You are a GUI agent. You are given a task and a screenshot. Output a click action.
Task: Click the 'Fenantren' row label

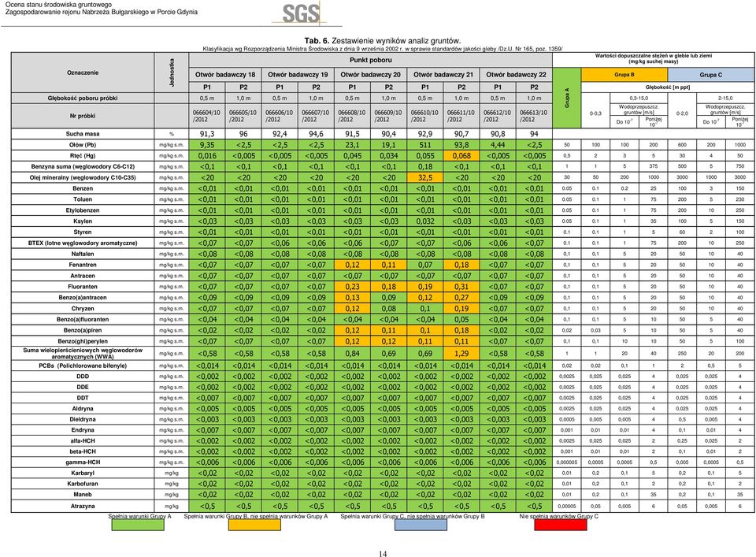tap(83, 265)
